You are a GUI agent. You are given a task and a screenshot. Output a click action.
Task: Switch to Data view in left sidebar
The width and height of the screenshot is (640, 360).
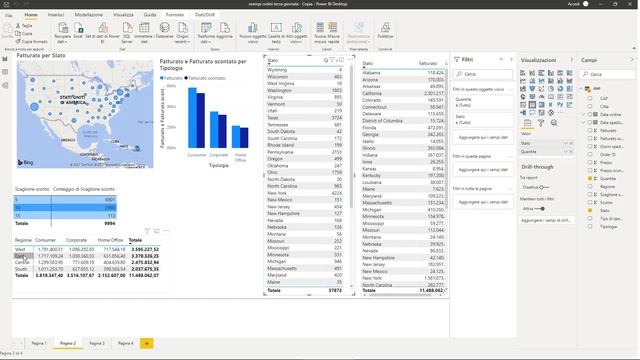coord(5,72)
